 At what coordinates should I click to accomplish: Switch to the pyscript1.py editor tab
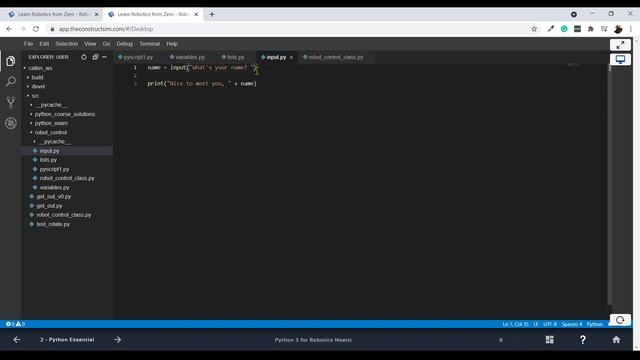(x=138, y=58)
